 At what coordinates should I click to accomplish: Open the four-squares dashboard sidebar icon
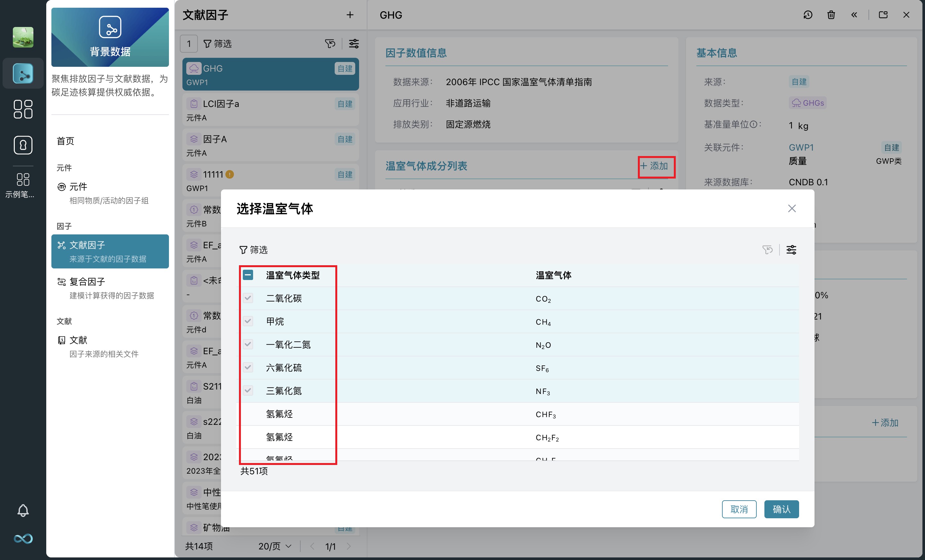[x=23, y=109]
